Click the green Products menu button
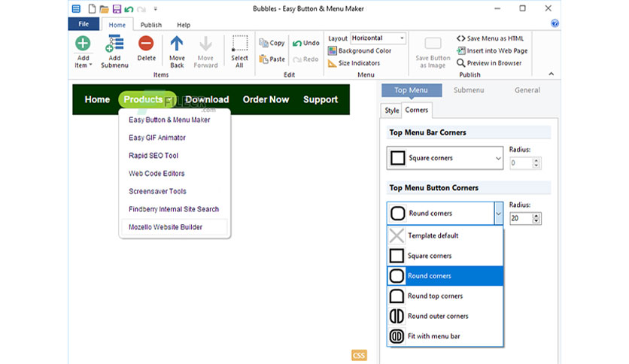This screenshot has width=629, height=364. coord(147,99)
